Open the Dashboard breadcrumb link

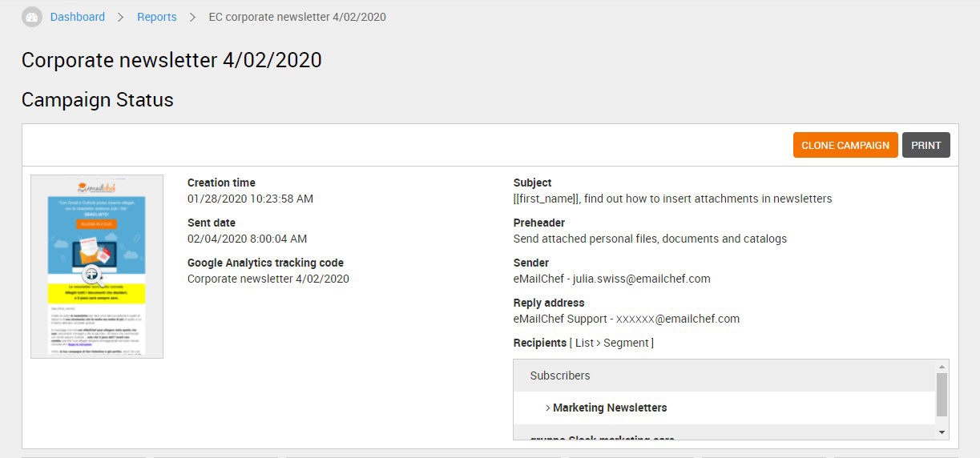pyautogui.click(x=78, y=17)
